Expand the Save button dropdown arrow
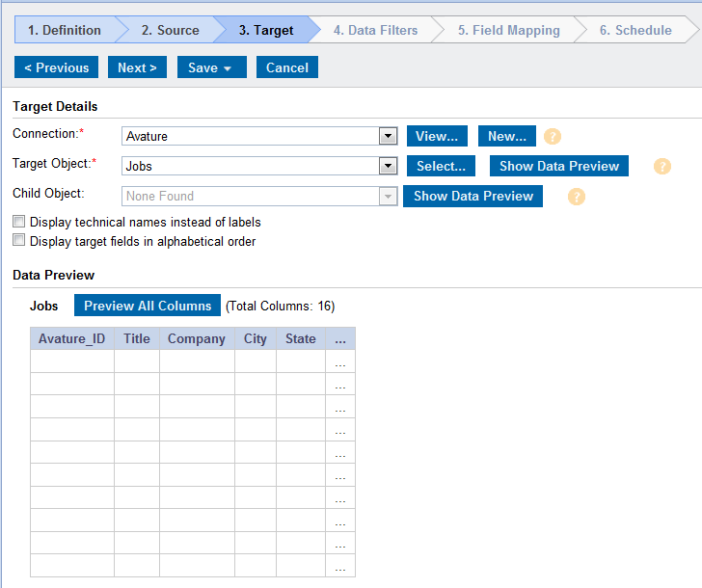 click(x=228, y=68)
